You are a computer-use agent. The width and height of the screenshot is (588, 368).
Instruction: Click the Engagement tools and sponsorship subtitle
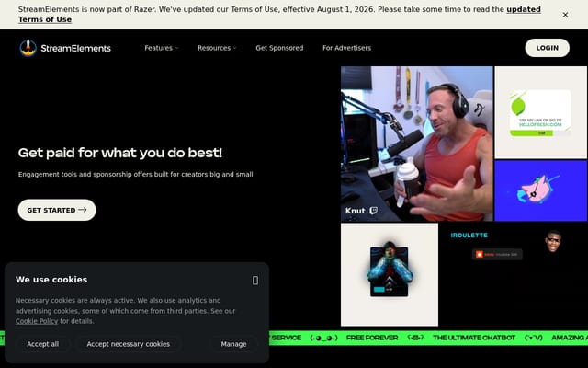coord(135,174)
